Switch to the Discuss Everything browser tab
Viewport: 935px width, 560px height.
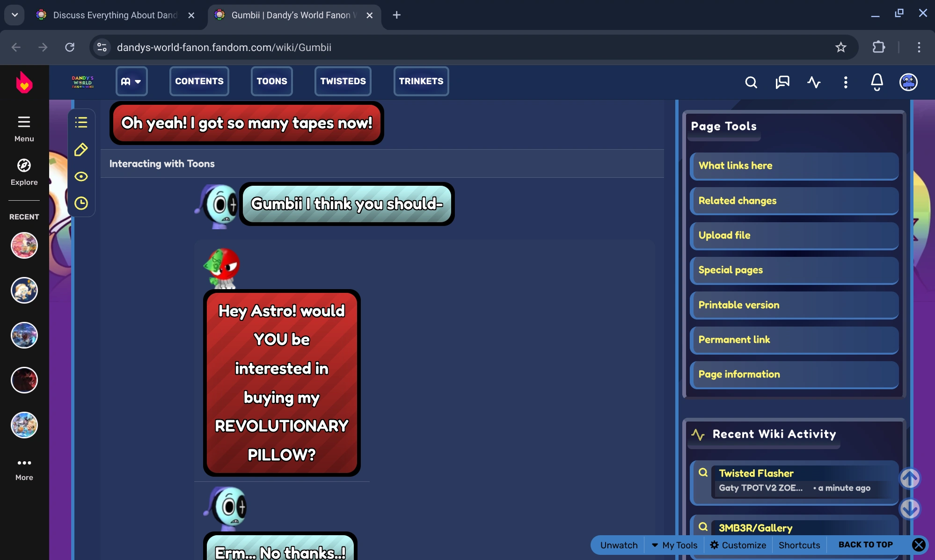(115, 15)
